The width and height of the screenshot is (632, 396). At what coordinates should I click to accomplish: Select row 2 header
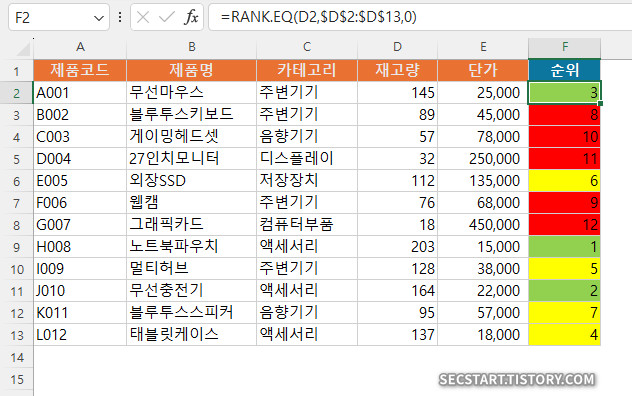click(x=17, y=93)
